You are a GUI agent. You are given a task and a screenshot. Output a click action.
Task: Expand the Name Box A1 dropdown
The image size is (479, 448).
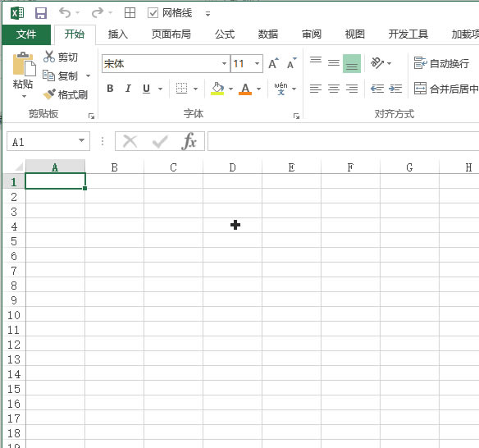(81, 141)
